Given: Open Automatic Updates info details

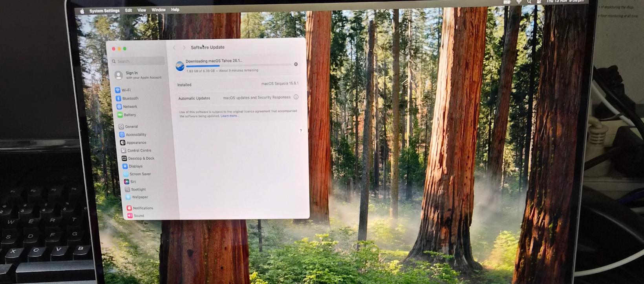Looking at the screenshot, I should pos(296,97).
